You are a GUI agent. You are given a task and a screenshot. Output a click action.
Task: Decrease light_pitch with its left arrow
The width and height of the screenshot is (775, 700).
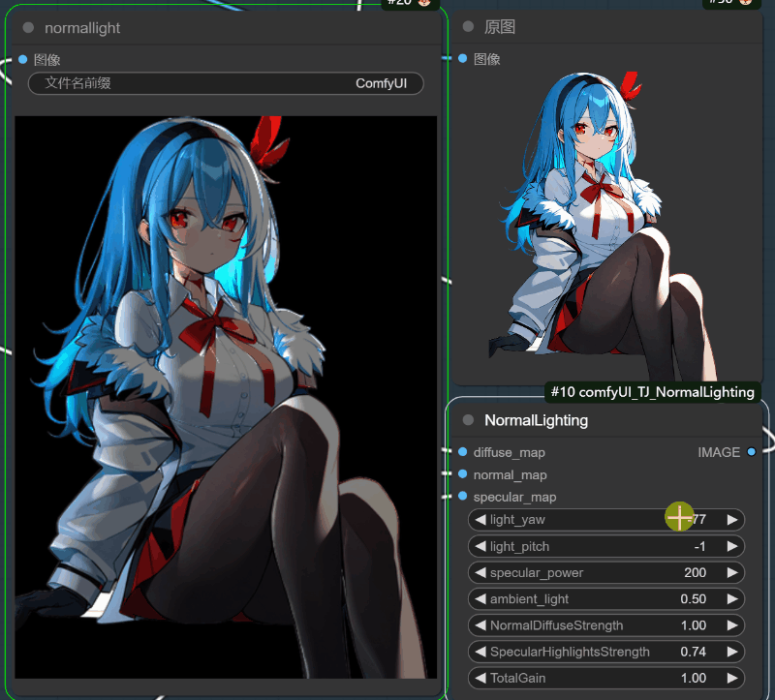(480, 546)
